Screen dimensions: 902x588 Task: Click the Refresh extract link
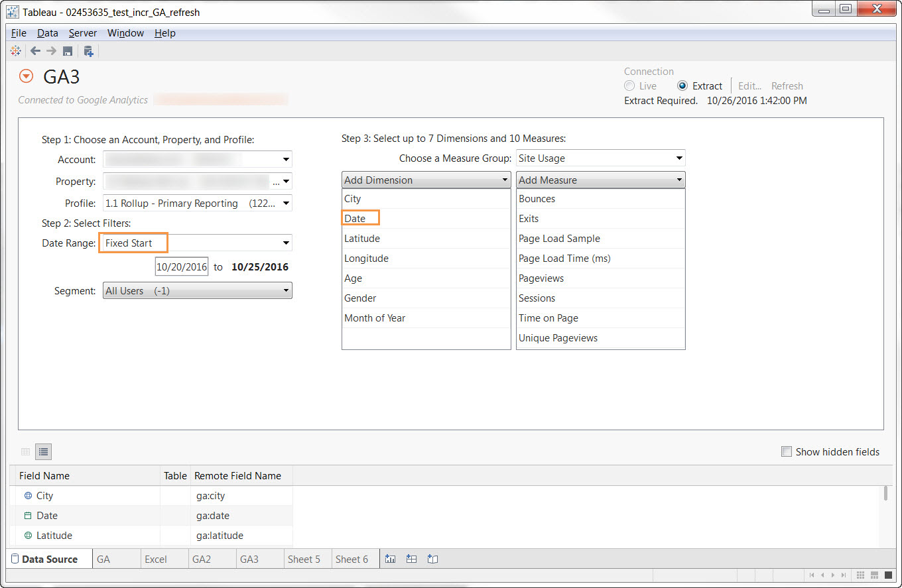[x=787, y=86]
